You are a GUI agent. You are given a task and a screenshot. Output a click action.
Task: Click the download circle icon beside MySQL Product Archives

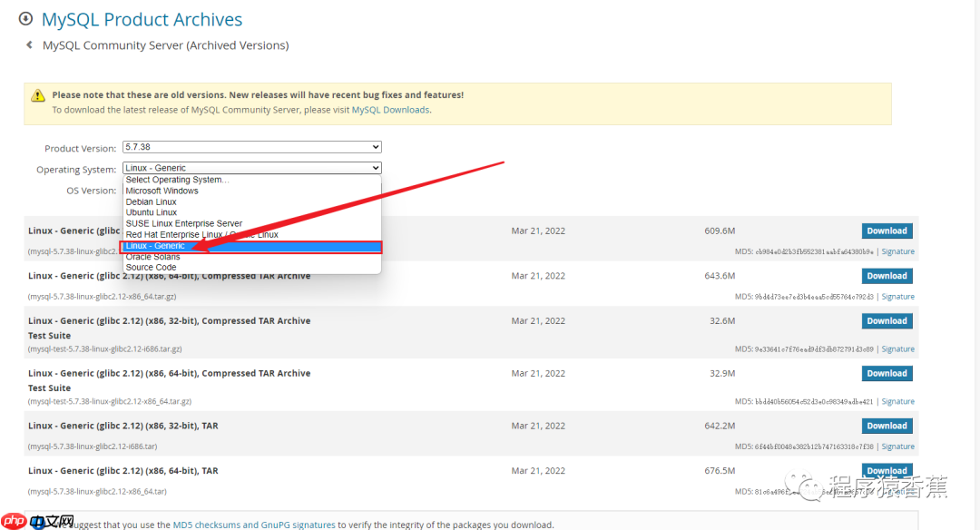[x=25, y=19]
